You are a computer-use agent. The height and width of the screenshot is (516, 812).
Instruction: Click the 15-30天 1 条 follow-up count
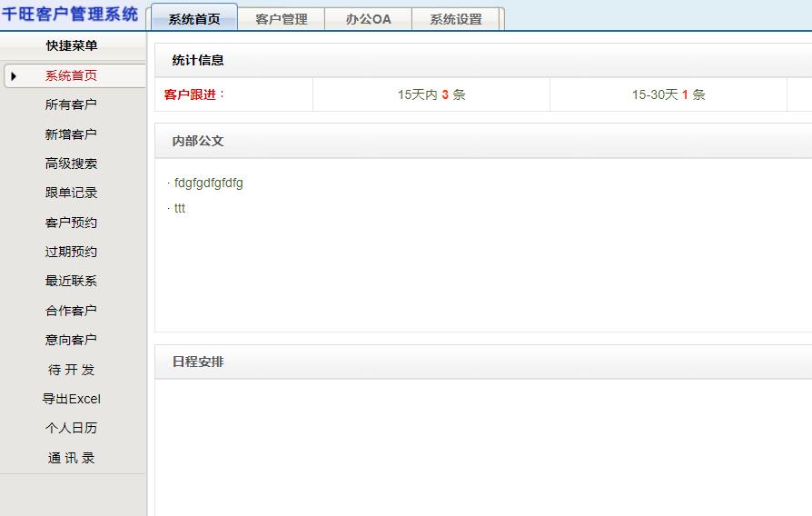[668, 94]
